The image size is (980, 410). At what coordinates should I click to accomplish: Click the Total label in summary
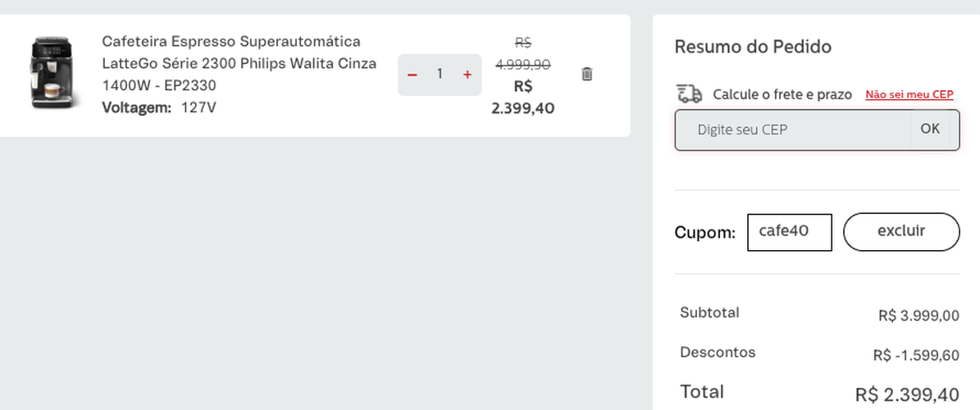[701, 392]
